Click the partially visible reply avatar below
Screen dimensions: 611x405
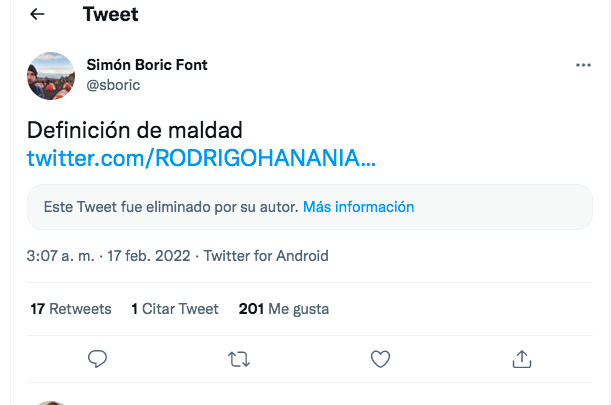click(x=50, y=402)
